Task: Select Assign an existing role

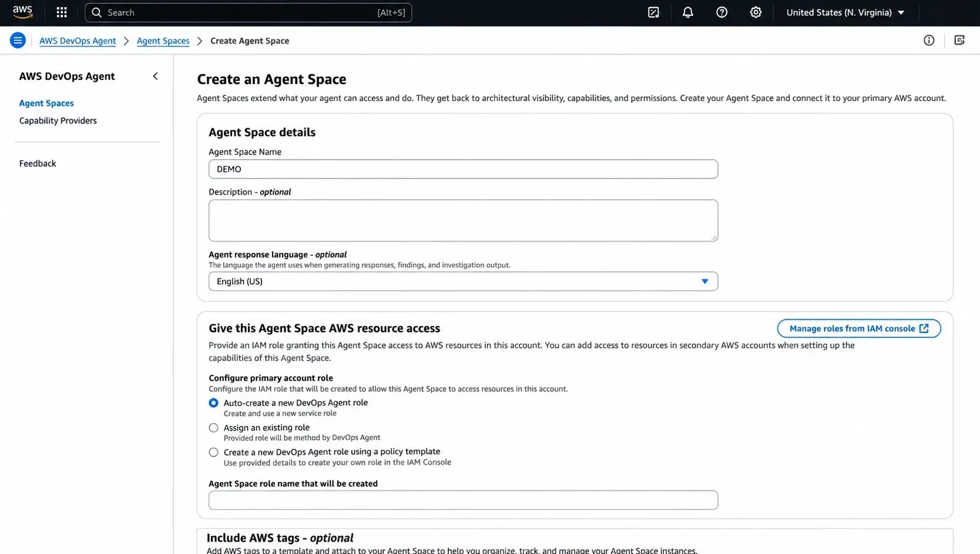Action: (x=213, y=428)
